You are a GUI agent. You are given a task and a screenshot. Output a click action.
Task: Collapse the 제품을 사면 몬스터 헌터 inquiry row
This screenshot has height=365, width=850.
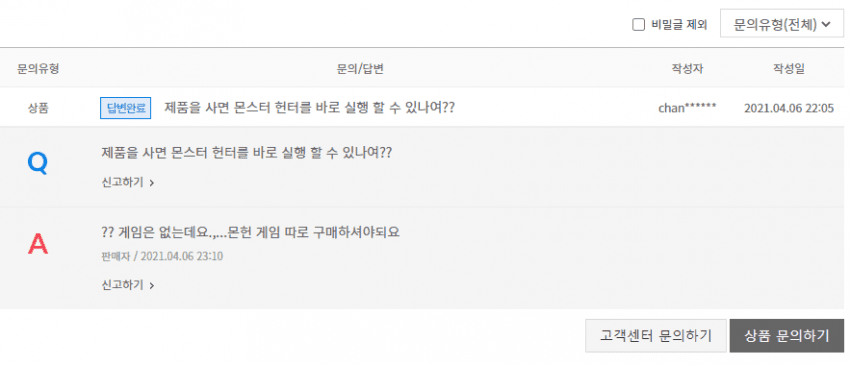(309, 108)
